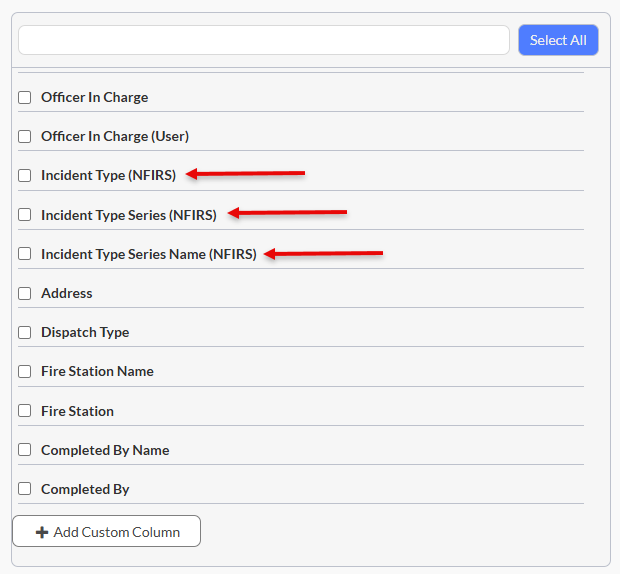
Task: Select the Completed By Name checkbox
Action: [x=25, y=450]
